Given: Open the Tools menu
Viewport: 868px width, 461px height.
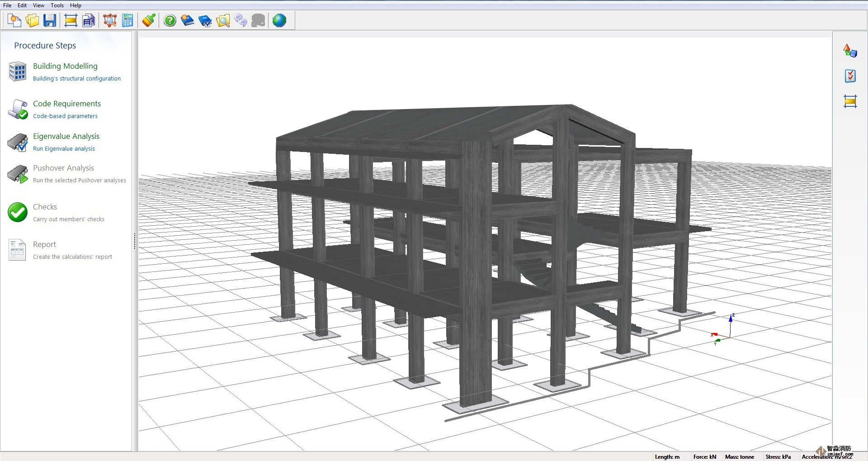Looking at the screenshot, I should (x=57, y=5).
